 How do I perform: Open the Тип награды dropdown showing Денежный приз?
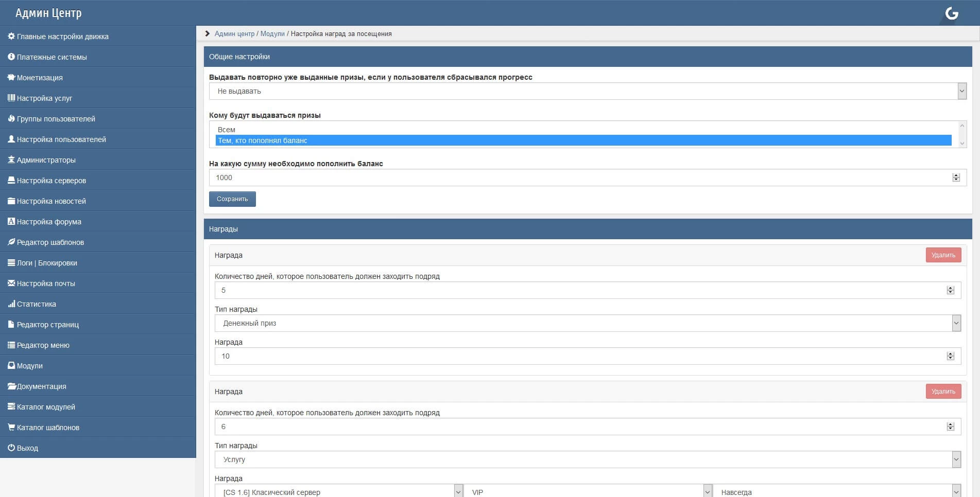tap(588, 323)
